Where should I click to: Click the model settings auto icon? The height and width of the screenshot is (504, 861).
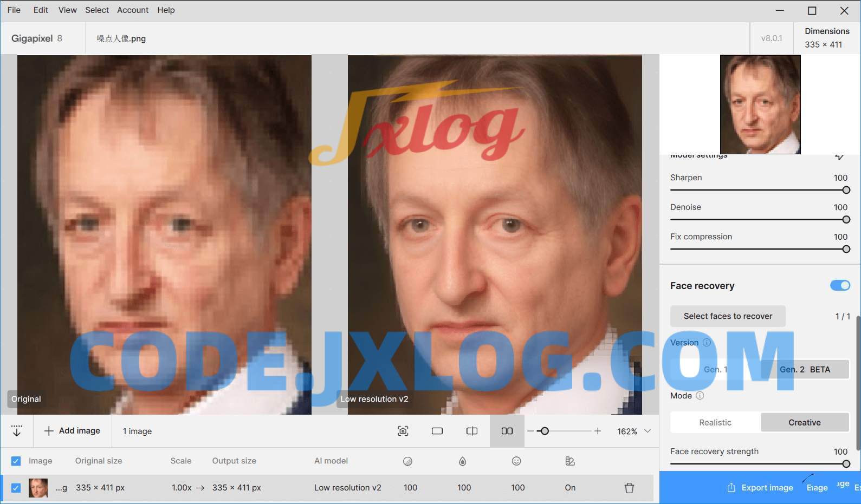(x=839, y=156)
